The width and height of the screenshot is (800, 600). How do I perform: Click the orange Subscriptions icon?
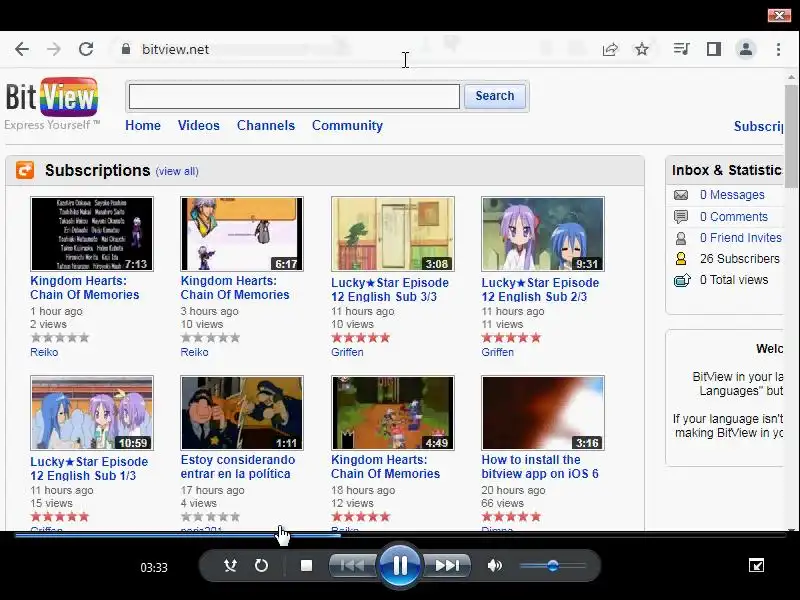[25, 170]
